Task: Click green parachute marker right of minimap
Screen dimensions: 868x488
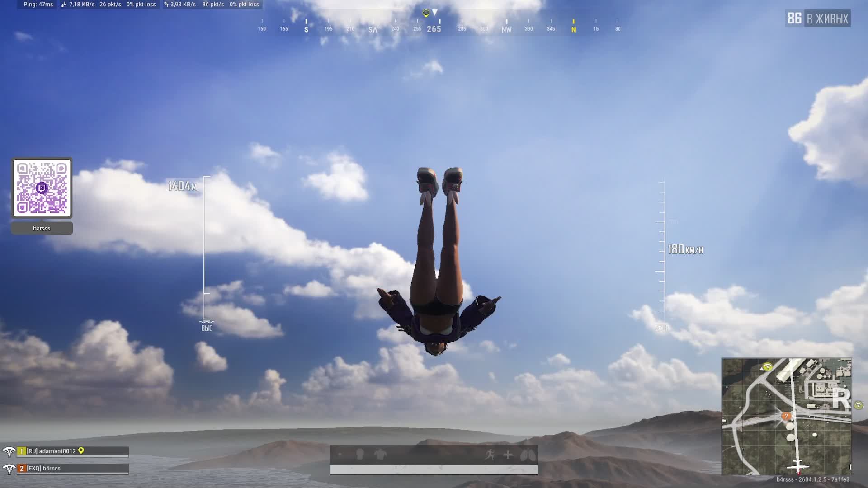Action: (858, 405)
